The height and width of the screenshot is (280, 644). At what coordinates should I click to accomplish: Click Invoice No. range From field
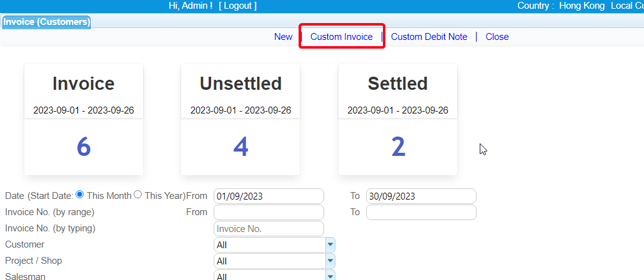[269, 212]
